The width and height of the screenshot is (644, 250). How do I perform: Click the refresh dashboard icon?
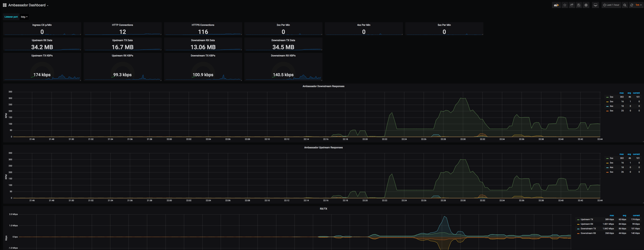(x=632, y=5)
